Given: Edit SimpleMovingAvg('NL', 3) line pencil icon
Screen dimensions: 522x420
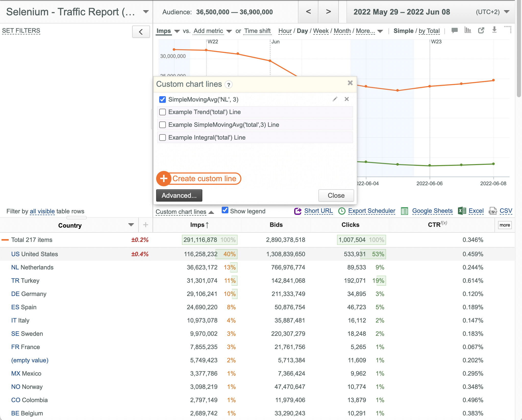Looking at the screenshot, I should point(335,99).
